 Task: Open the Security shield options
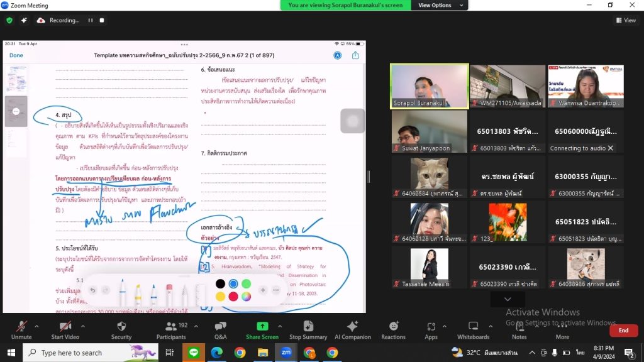pyautogui.click(x=121, y=330)
